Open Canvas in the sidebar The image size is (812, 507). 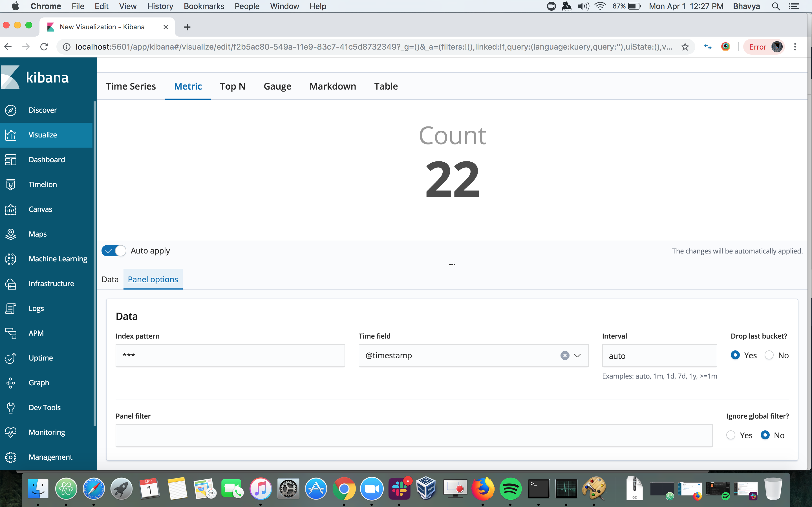[x=40, y=209]
